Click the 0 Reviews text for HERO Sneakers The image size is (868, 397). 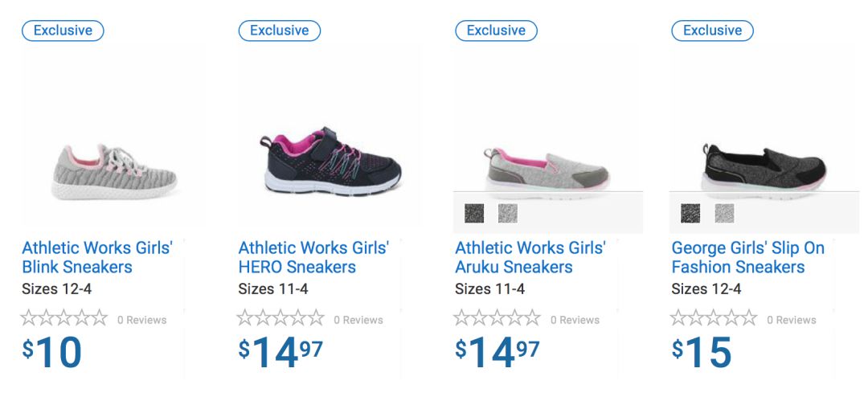tap(358, 320)
